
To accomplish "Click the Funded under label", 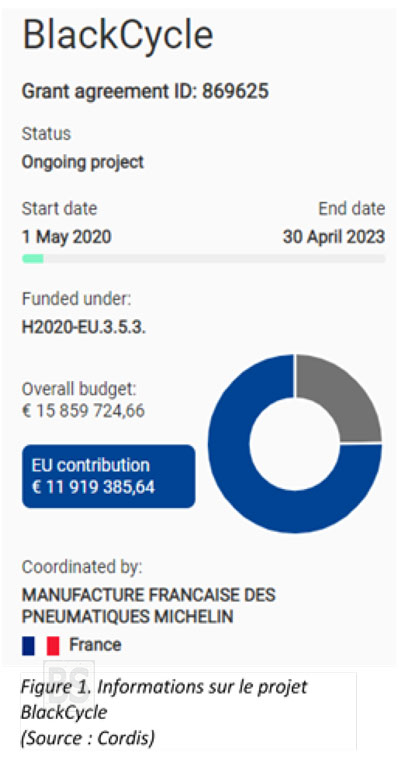I will (x=76, y=299).
